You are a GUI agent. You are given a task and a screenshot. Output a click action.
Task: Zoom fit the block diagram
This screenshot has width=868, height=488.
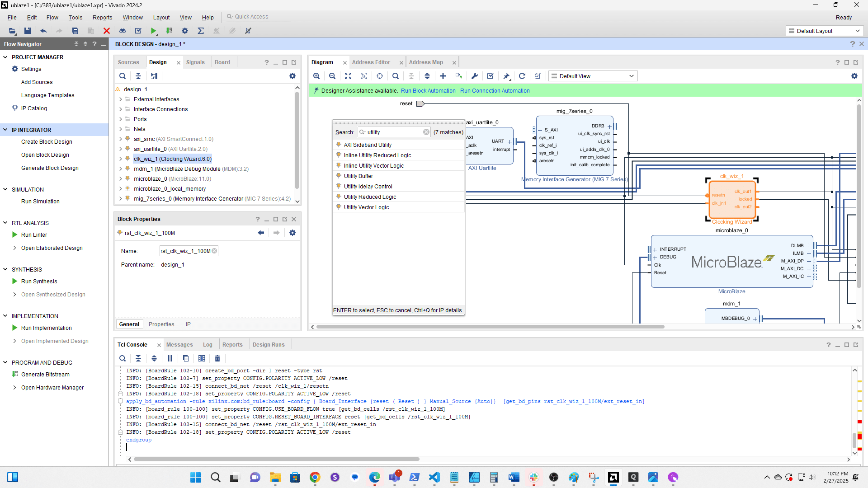pyautogui.click(x=348, y=76)
